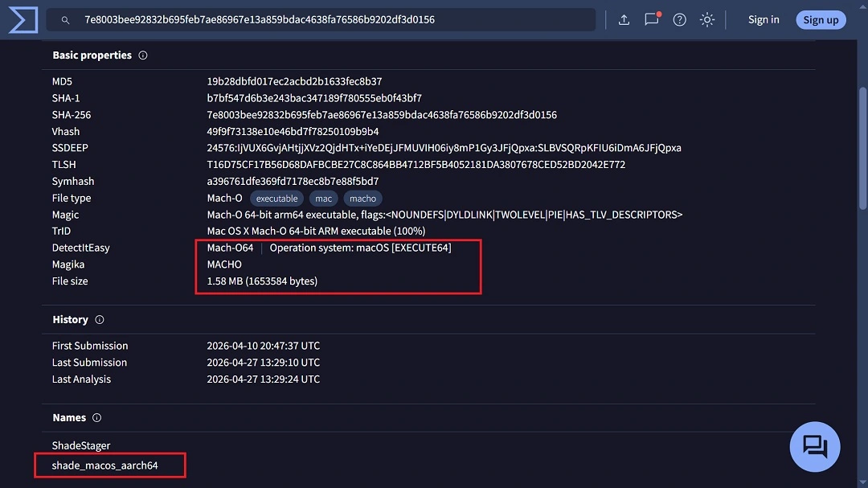Image resolution: width=868 pixels, height=488 pixels.
Task: Click the notification dot on the comment icon
Action: click(660, 13)
